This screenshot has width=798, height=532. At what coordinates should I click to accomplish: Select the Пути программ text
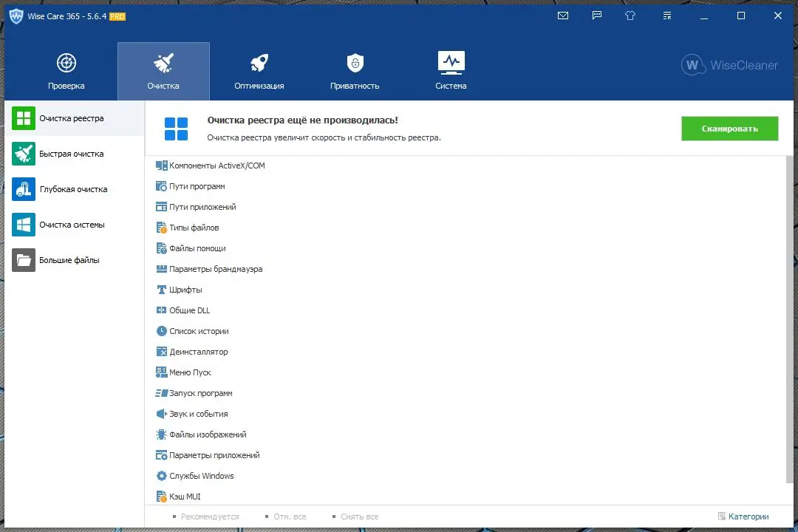coord(197,186)
